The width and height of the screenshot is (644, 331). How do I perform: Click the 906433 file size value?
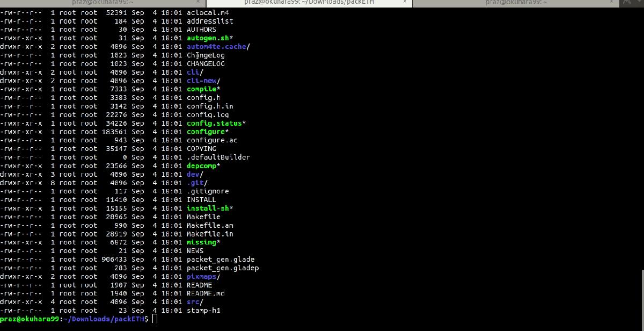tap(114, 260)
